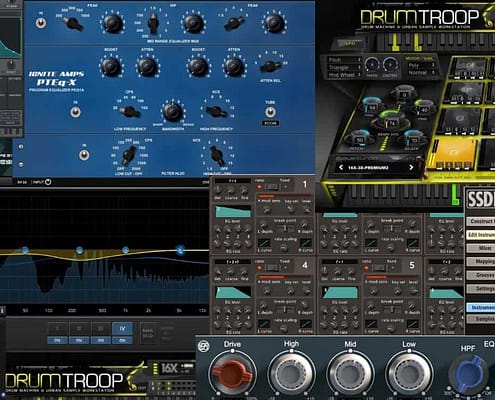The image size is (495, 400).
Task: Click the Low Cut CPS selector knob
Action: tap(129, 156)
